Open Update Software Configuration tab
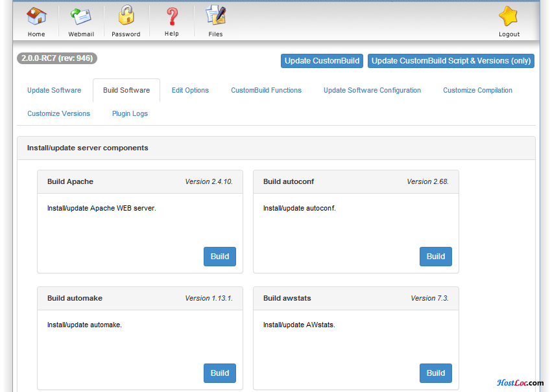The image size is (550, 392). (x=372, y=91)
